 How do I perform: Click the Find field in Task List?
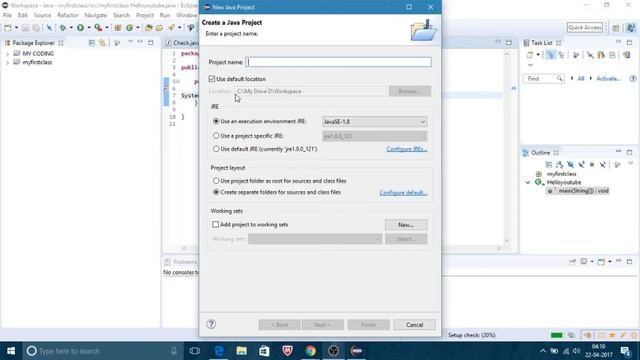click(x=544, y=78)
